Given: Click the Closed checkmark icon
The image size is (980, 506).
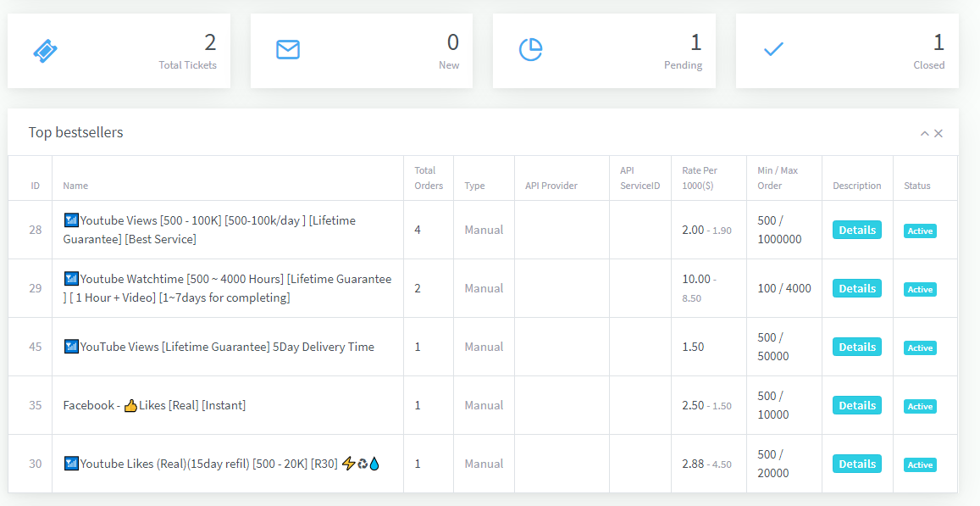Looking at the screenshot, I should (x=773, y=50).
